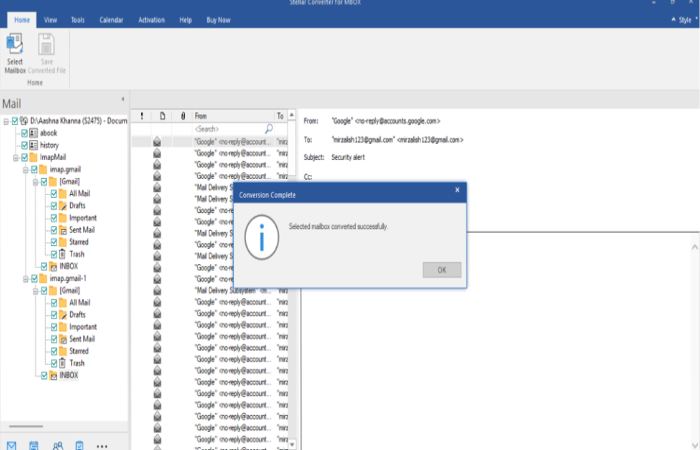Screen dimensions: 700x450
Task: Sort by the item type page column icon
Action: click(162, 116)
